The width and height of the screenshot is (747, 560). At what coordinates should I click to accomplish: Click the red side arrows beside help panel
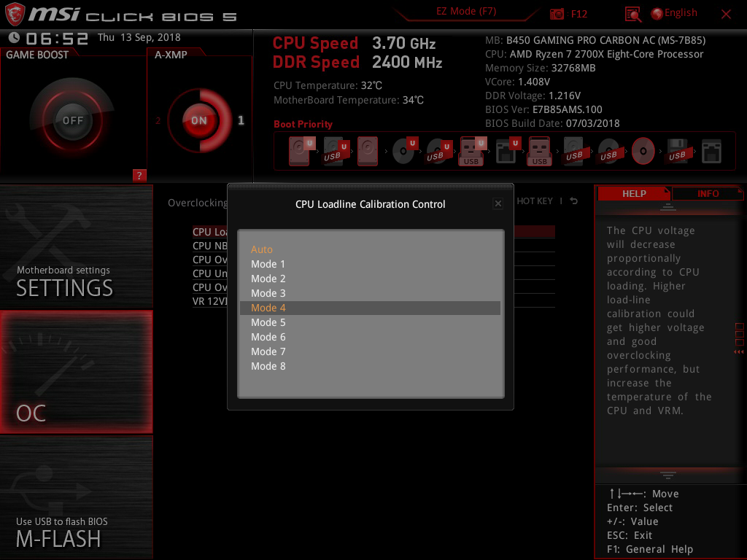(738, 352)
